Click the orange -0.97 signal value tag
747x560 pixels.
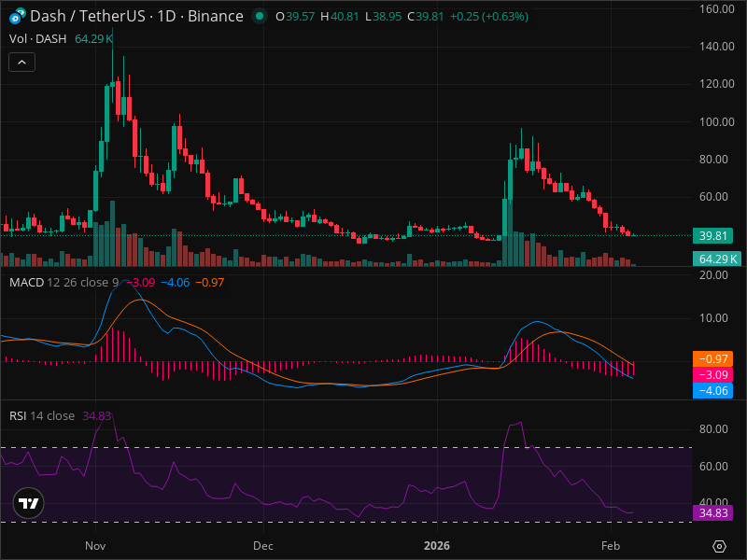[712, 359]
